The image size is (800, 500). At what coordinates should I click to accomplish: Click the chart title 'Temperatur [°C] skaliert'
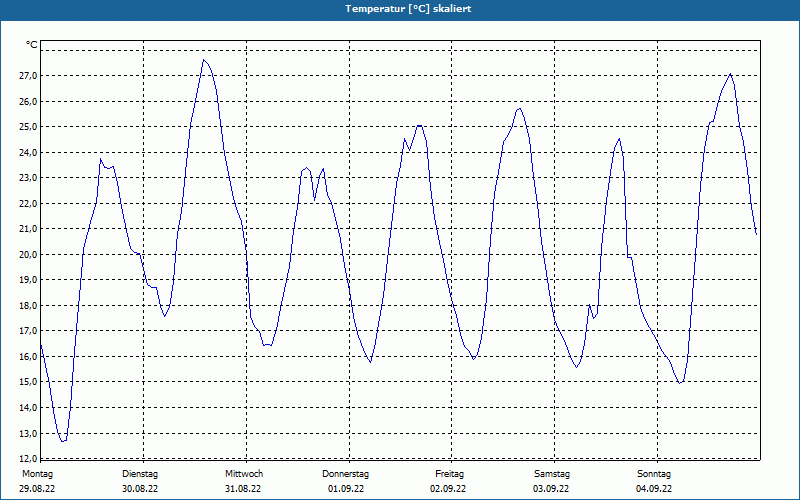(x=408, y=9)
